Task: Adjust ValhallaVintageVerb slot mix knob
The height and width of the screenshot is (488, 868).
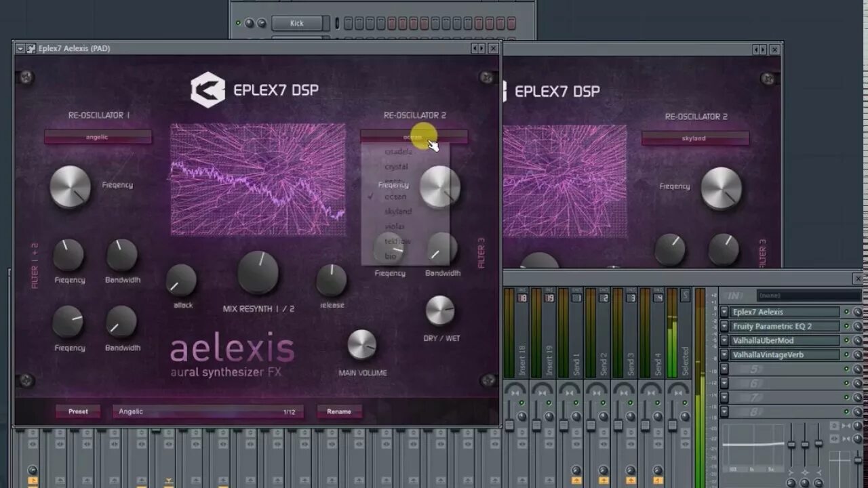Action: coord(857,355)
